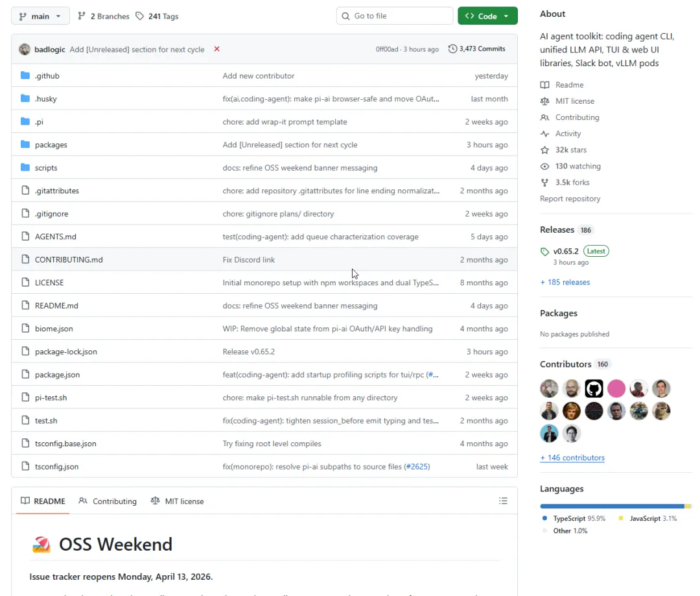Screen dimensions: 700x596
Task: Click the LICENSE file icon
Action: pos(25,282)
